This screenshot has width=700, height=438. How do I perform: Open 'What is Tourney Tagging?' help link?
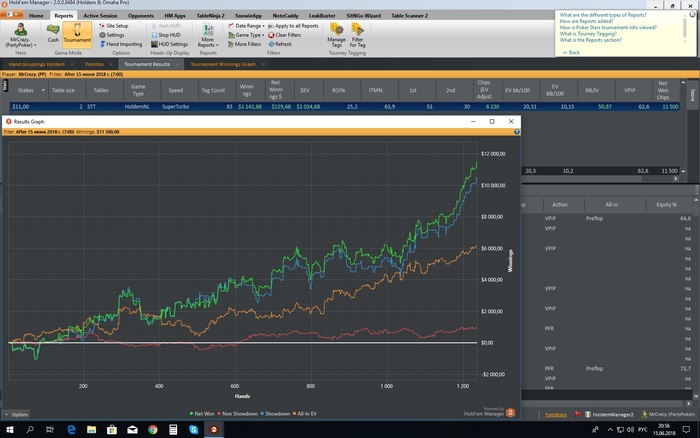[x=588, y=33]
